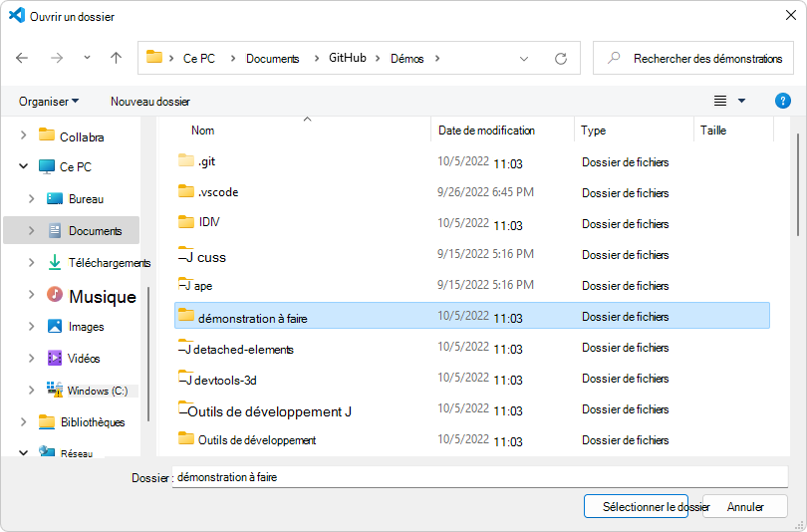The image size is (807, 532).
Task: Click the .vscode date 9/26/2022 6:45 PM
Action: (x=485, y=192)
